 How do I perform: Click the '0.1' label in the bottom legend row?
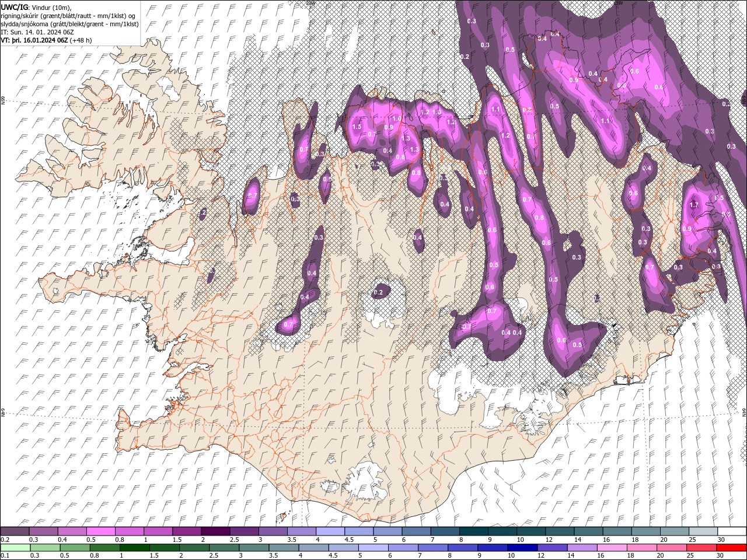pos(5,555)
